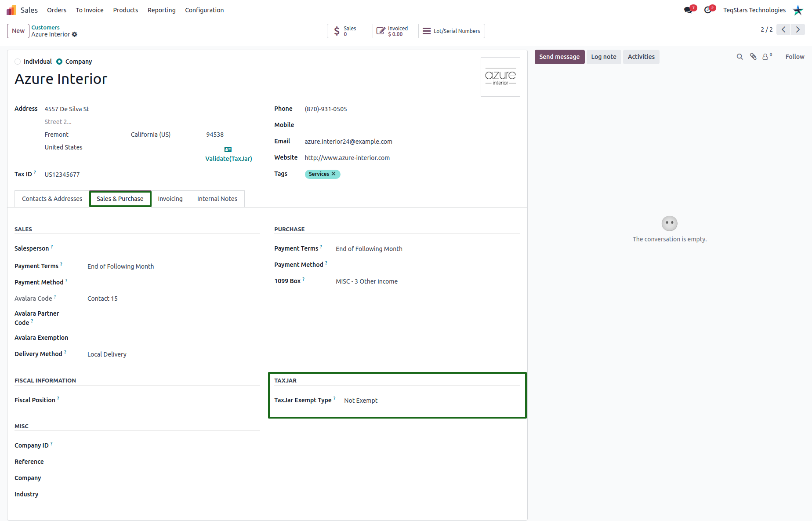Click the Log note button
Image resolution: width=812 pixels, height=521 pixels.
click(604, 57)
